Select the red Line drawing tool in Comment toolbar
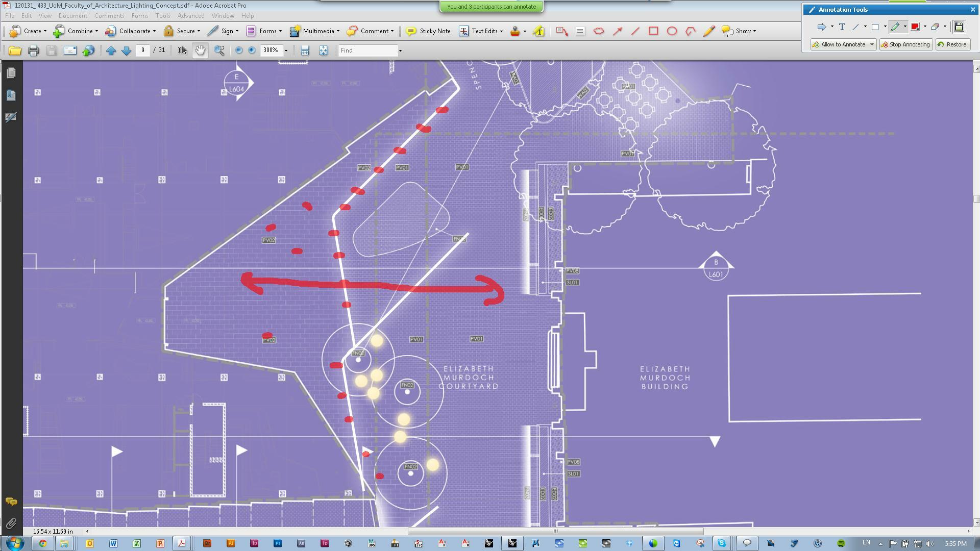Viewport: 980px width, 551px height. click(635, 31)
